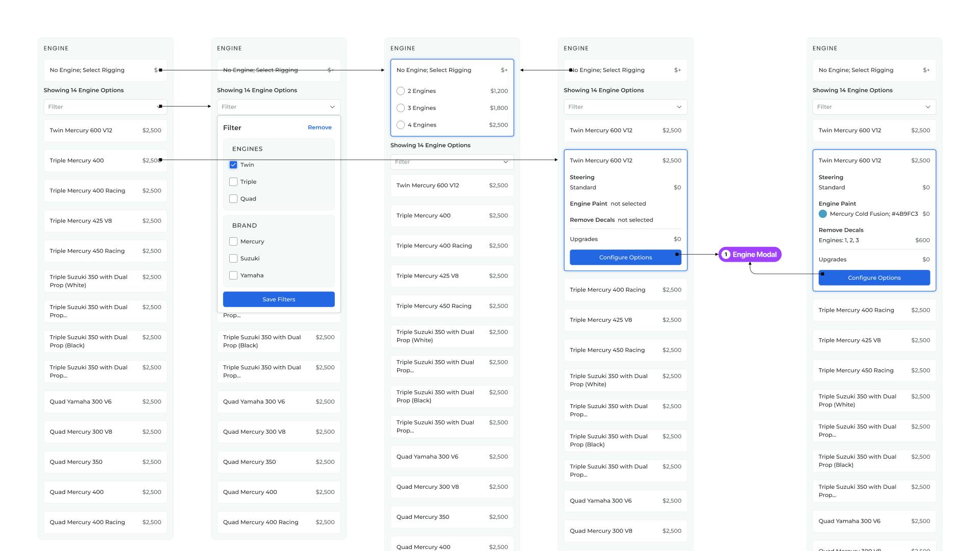Click the Remove Decals not selected row

coord(611,220)
